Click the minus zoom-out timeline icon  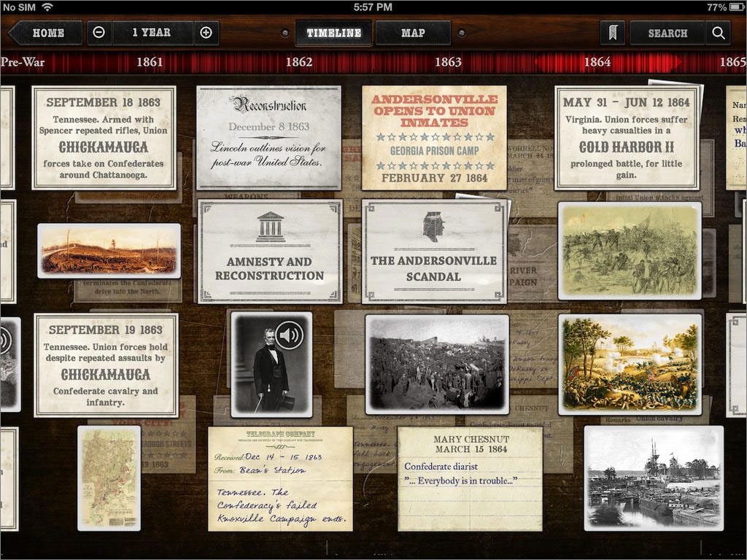click(99, 33)
